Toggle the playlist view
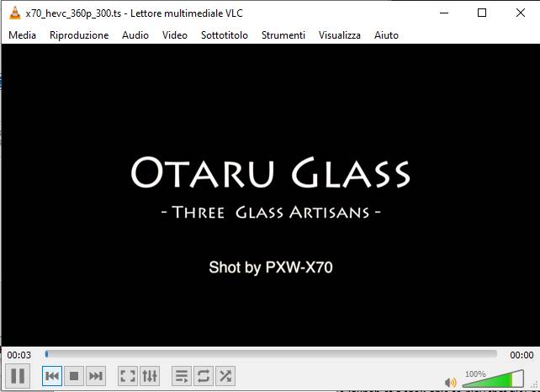The width and height of the screenshot is (540, 392). click(x=182, y=376)
